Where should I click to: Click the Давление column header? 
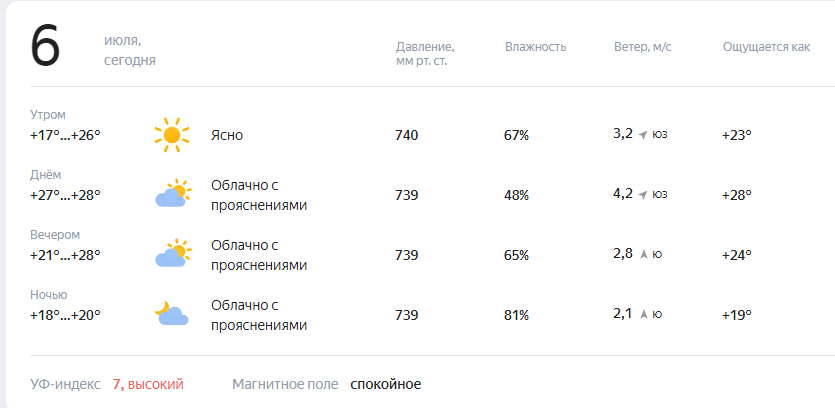[425, 54]
